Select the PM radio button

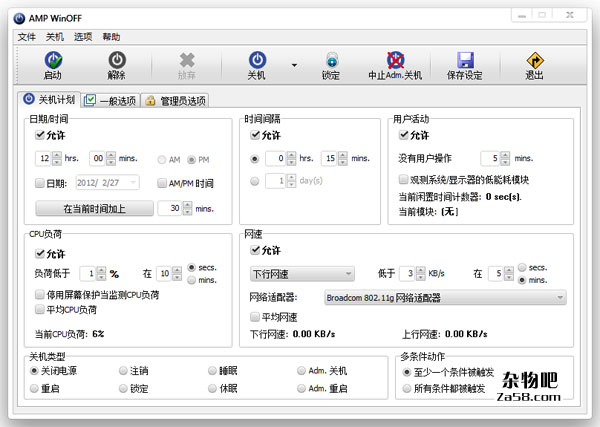(x=192, y=160)
